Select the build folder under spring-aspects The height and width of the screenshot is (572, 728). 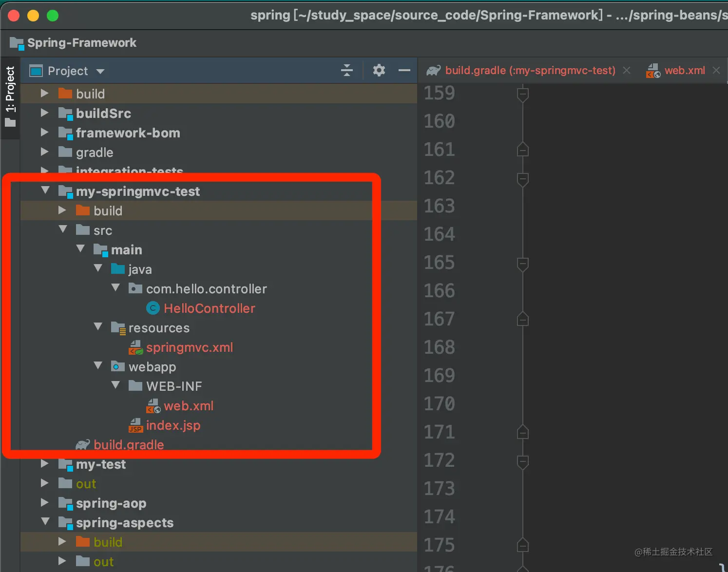pyautogui.click(x=219, y=542)
